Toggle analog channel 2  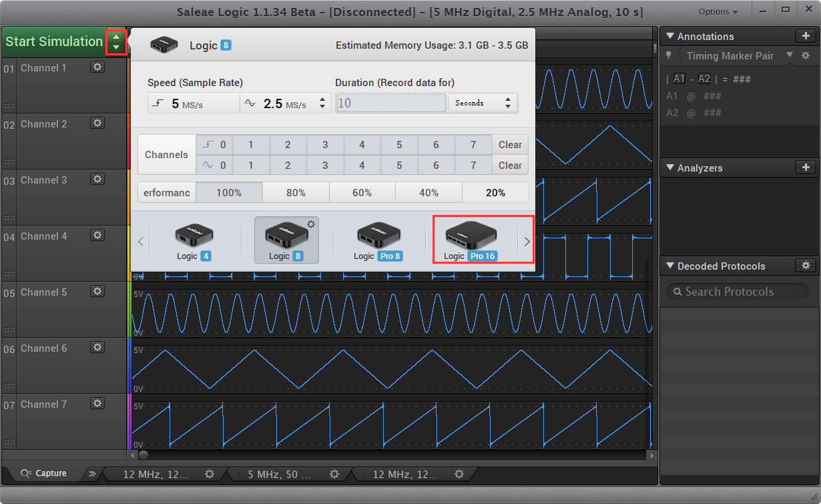tap(288, 165)
